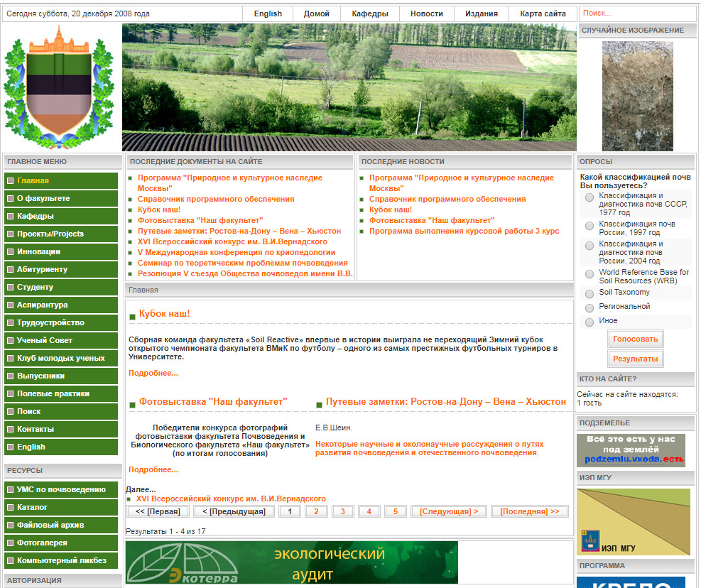
Task: Open 'Карта сайта' top menu item
Action: coord(543,14)
